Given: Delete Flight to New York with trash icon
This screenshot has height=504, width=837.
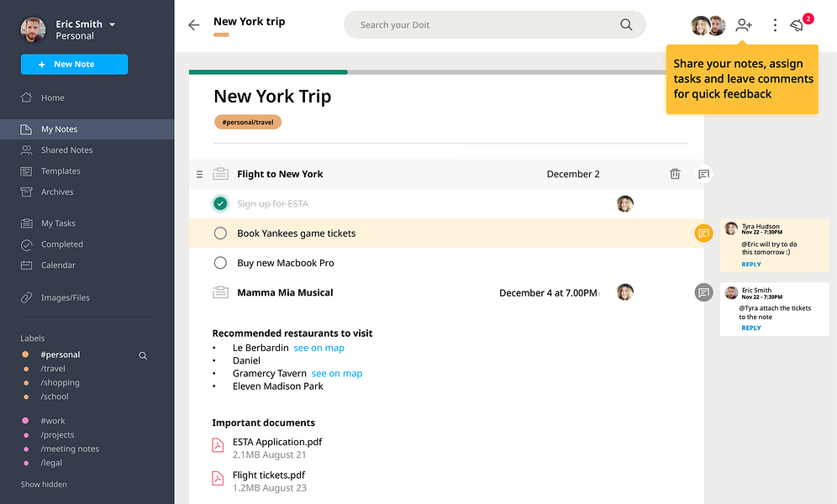Looking at the screenshot, I should pyautogui.click(x=675, y=174).
